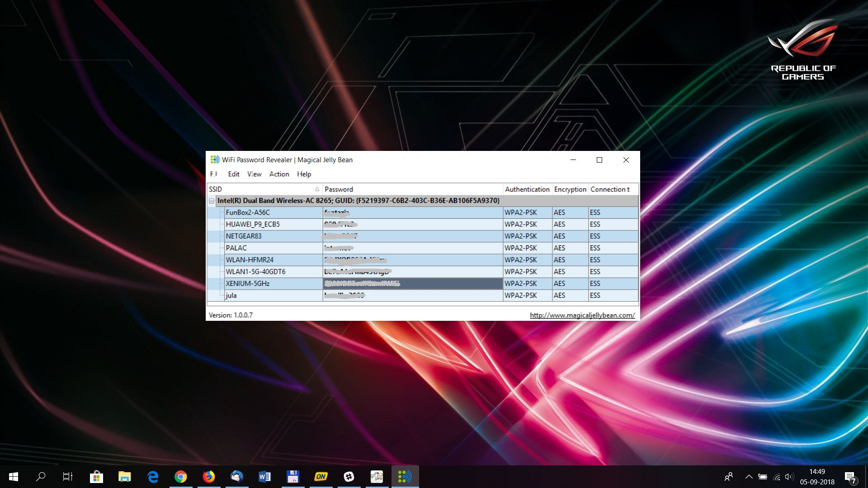
Task: Select the NETGEAR83 network row
Action: [423, 236]
